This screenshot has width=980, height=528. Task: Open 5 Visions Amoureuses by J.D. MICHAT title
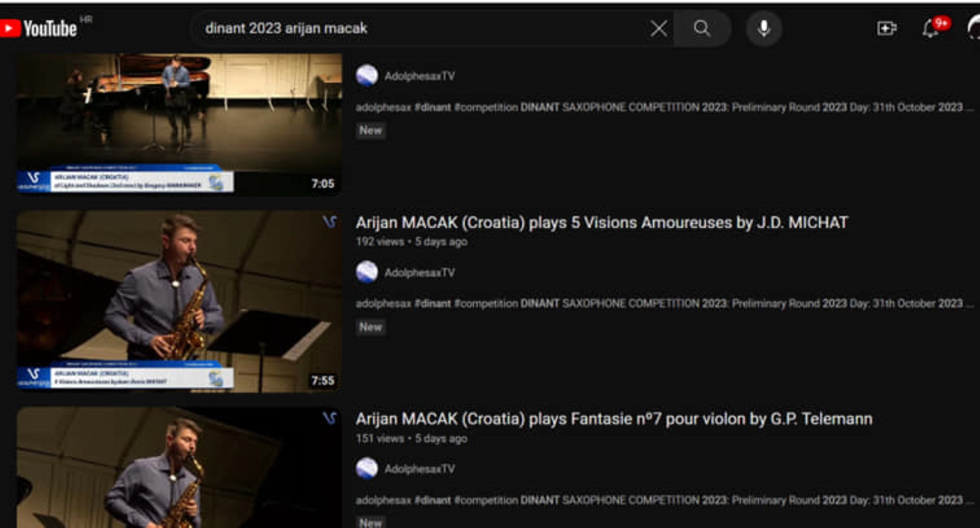pos(601,223)
